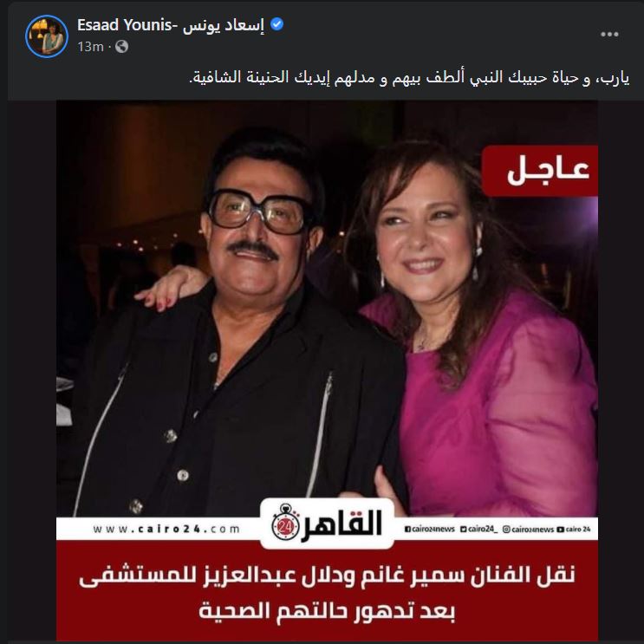Viewport: 644px width, 644px height.
Task: Open the Esaad Younis page name link
Action: (127, 25)
